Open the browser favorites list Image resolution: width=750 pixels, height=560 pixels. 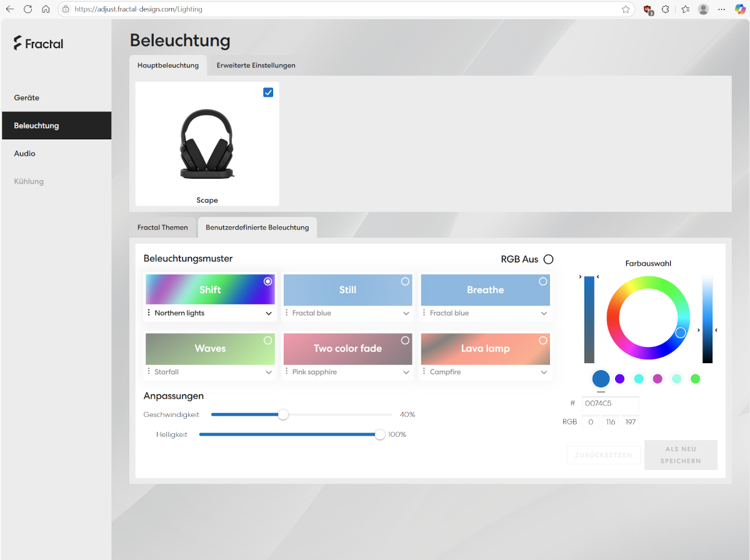tap(685, 9)
